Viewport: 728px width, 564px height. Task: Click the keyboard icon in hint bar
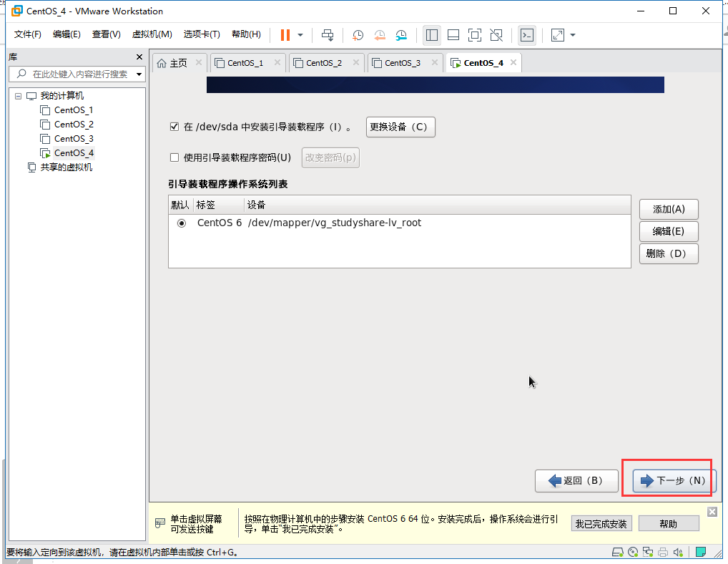pyautogui.click(x=159, y=523)
